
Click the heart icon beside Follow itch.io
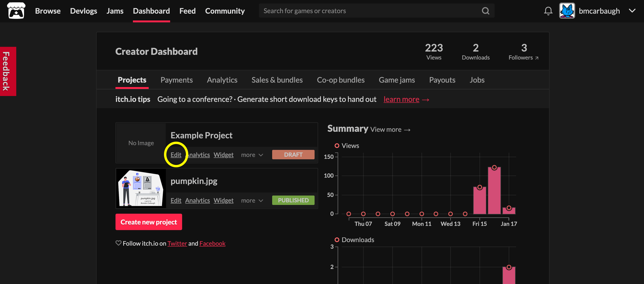[x=118, y=243]
